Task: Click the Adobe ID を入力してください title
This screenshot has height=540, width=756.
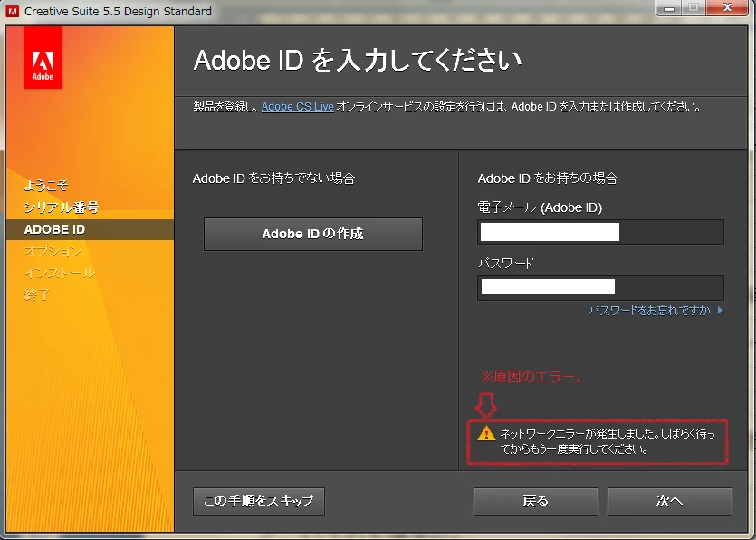Action: tap(358, 61)
